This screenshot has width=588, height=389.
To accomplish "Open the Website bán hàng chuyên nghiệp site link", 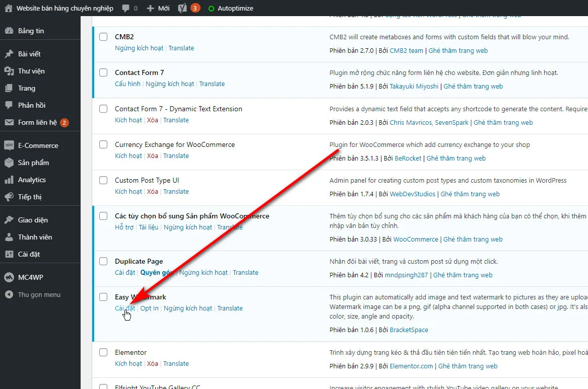I will tap(65, 8).
